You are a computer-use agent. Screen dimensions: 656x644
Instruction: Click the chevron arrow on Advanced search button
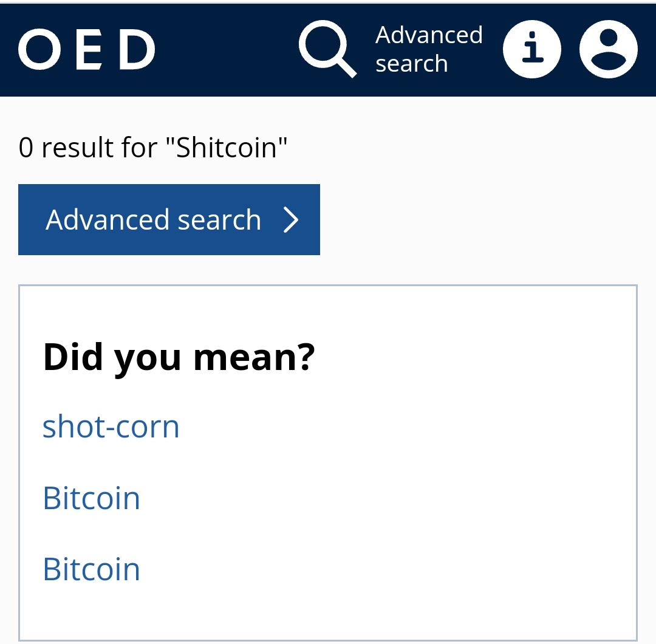tap(292, 219)
